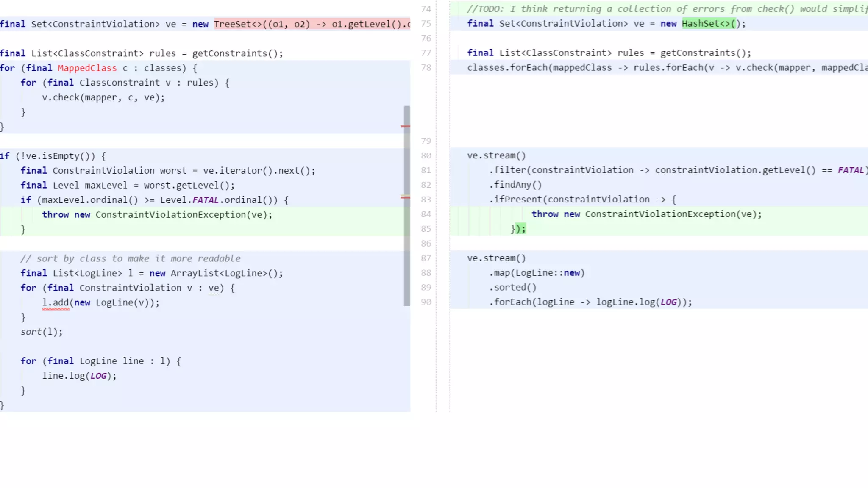Click the underlined l.add call
The height and width of the screenshot is (488, 868).
point(55,303)
